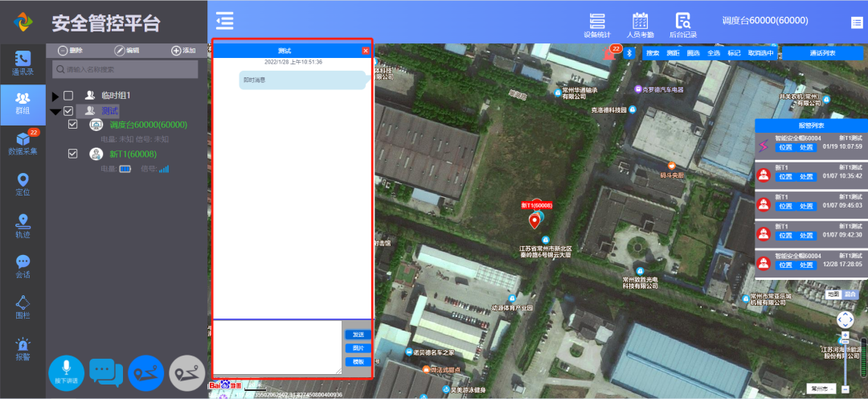
Task: Open the 定位 location section
Action: (x=23, y=184)
